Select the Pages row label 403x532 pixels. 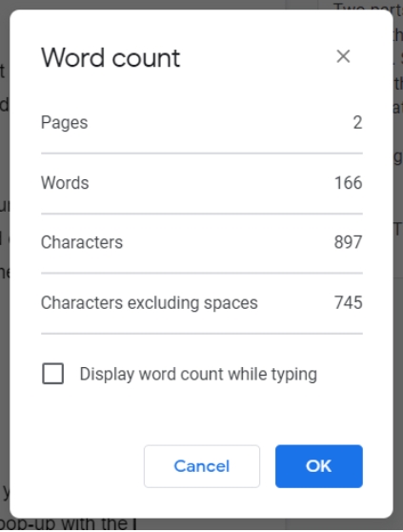point(65,122)
